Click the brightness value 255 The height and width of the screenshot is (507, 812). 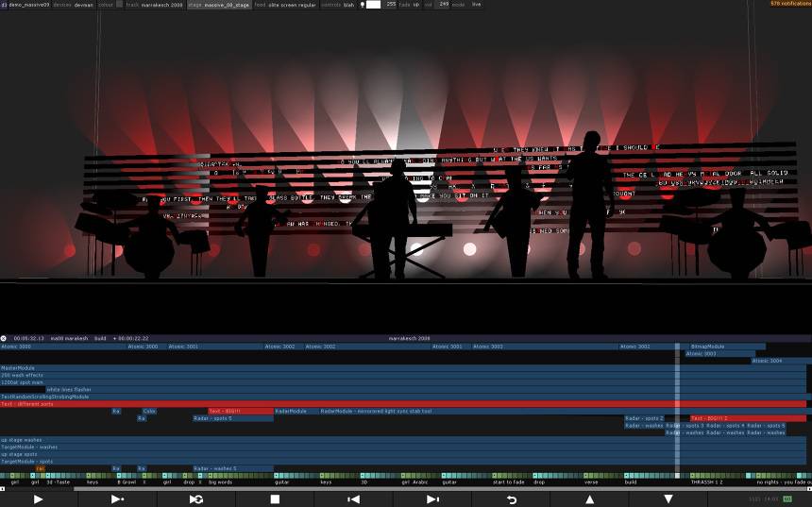391,4
